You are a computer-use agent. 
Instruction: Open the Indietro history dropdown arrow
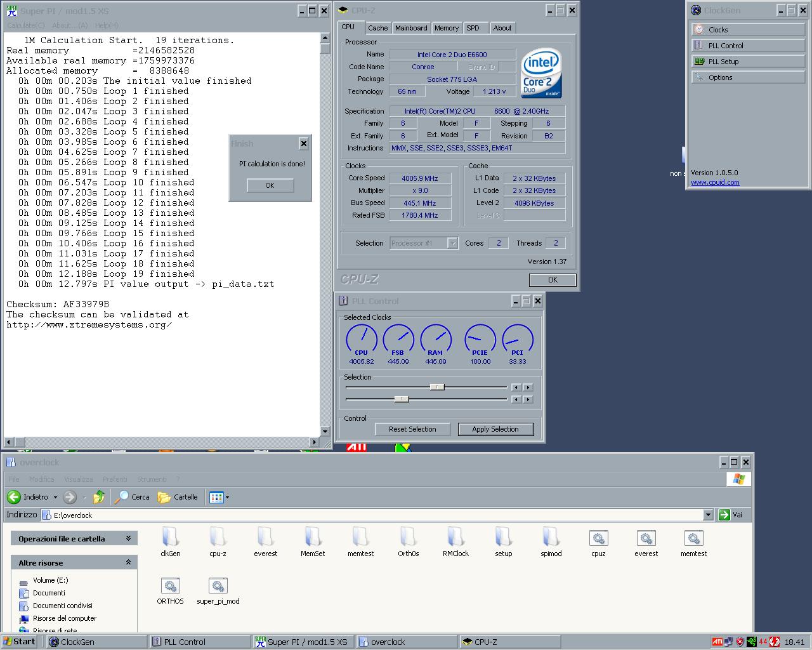[x=55, y=497]
